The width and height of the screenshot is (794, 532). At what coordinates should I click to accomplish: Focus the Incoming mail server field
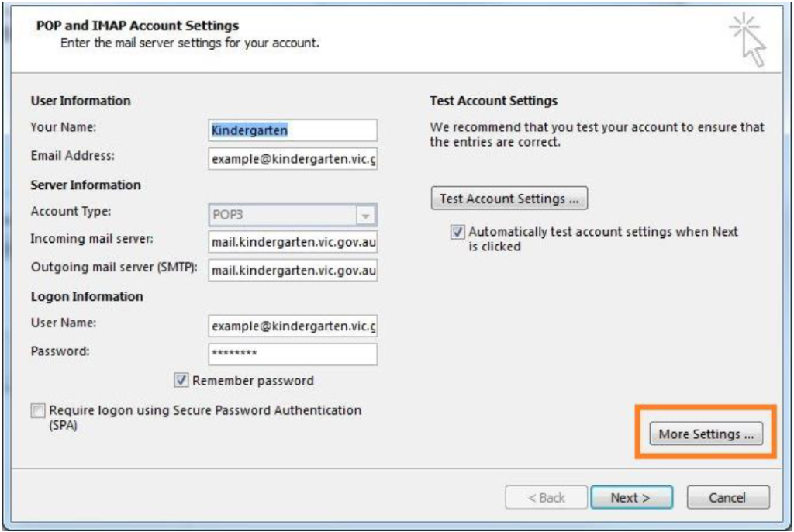(292, 242)
